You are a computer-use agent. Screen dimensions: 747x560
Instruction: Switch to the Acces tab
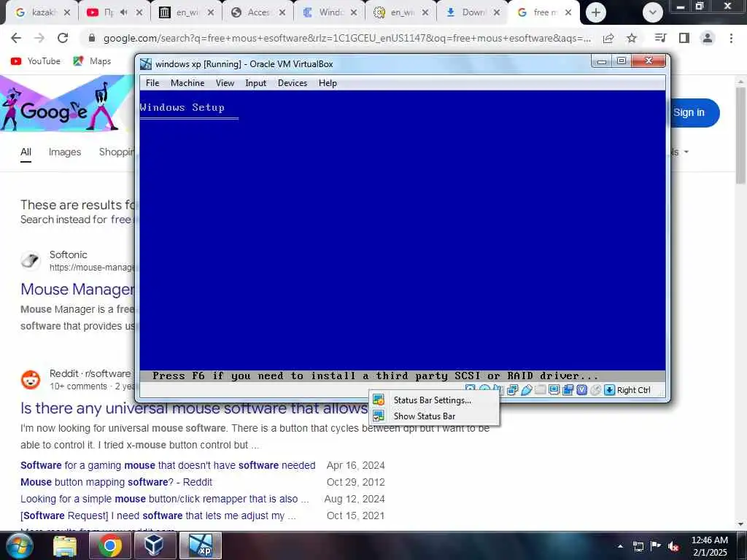click(x=258, y=12)
